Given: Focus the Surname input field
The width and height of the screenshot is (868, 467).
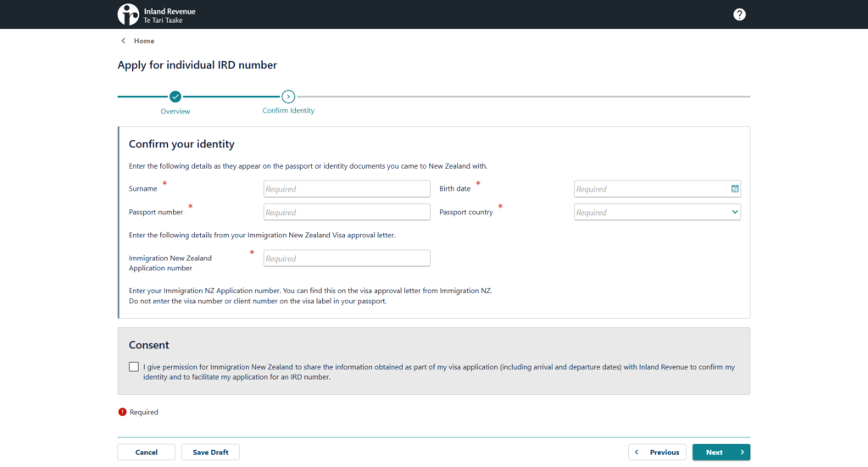Looking at the screenshot, I should pos(347,189).
